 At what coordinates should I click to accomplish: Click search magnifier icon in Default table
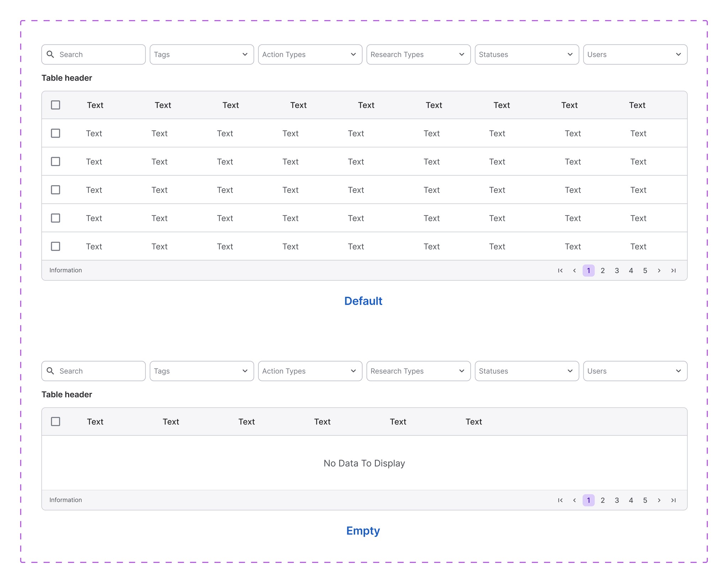click(50, 54)
